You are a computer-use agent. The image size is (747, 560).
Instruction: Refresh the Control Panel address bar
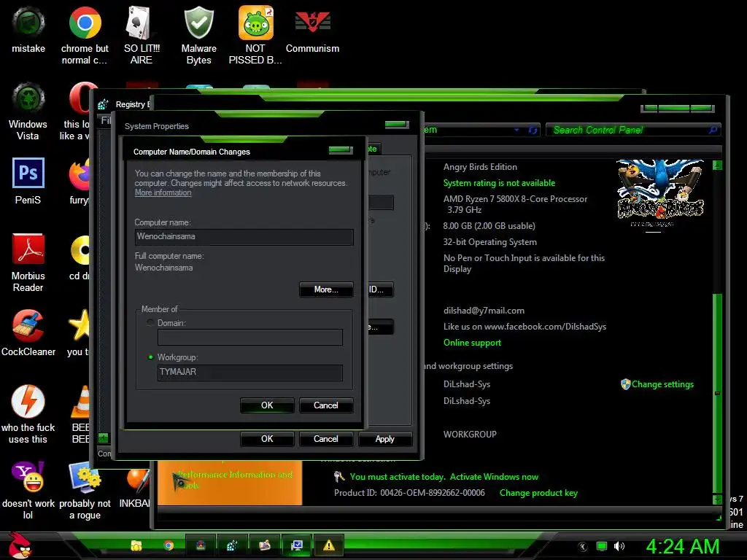(x=533, y=130)
